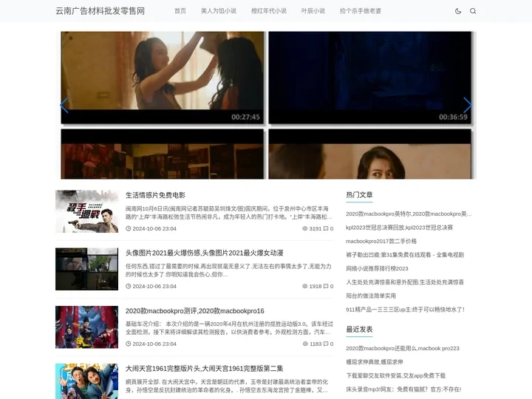Image resolution: width=532 pixels, height=399 pixels.
Task: Open hot article macbookpro2017款二手价格
Action: coord(381,241)
